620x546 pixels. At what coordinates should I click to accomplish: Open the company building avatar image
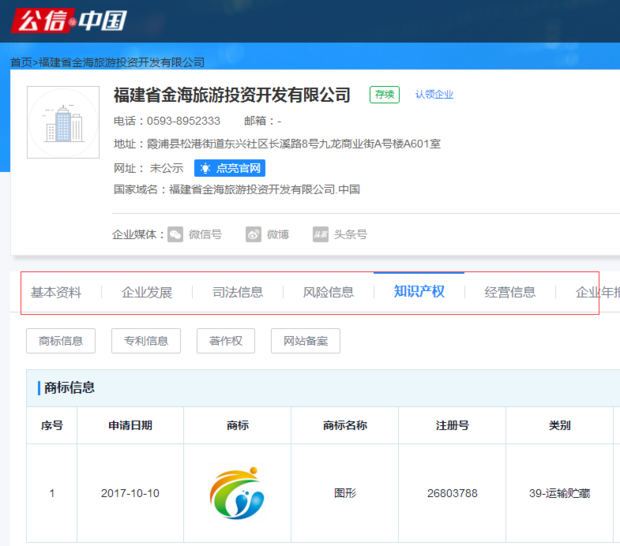point(63,122)
